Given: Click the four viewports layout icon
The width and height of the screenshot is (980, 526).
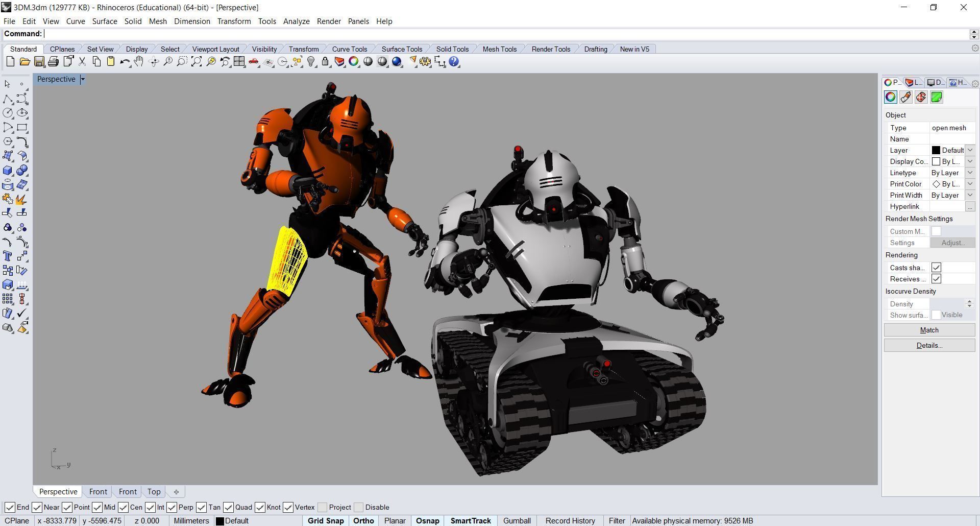Looking at the screenshot, I should coord(239,62).
